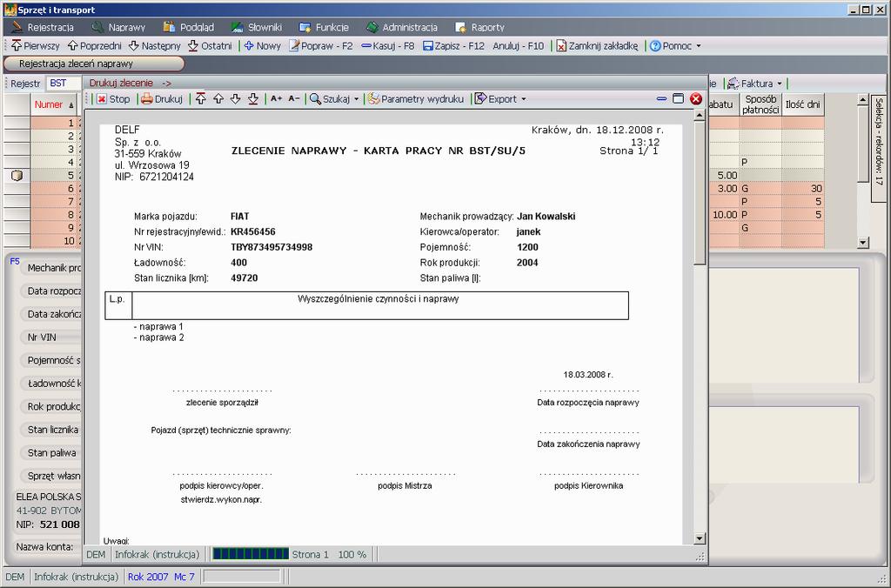Screen dimensions: 891x588
Task: Expand the Szukaj dropdown arrow
Action: click(356, 99)
